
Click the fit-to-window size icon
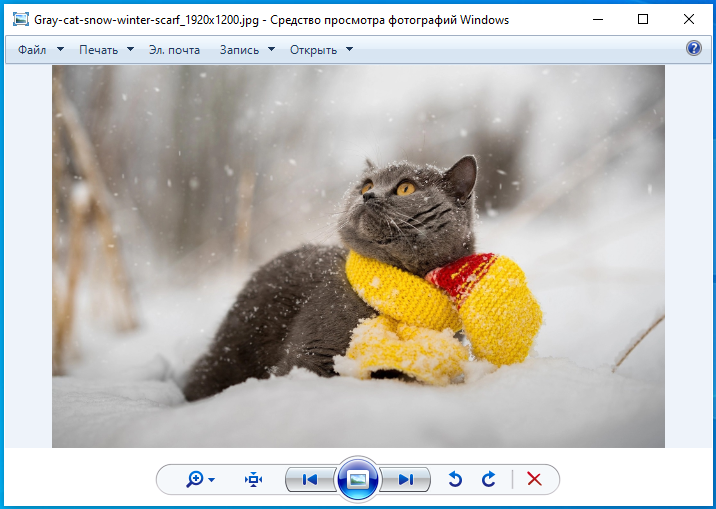point(254,480)
